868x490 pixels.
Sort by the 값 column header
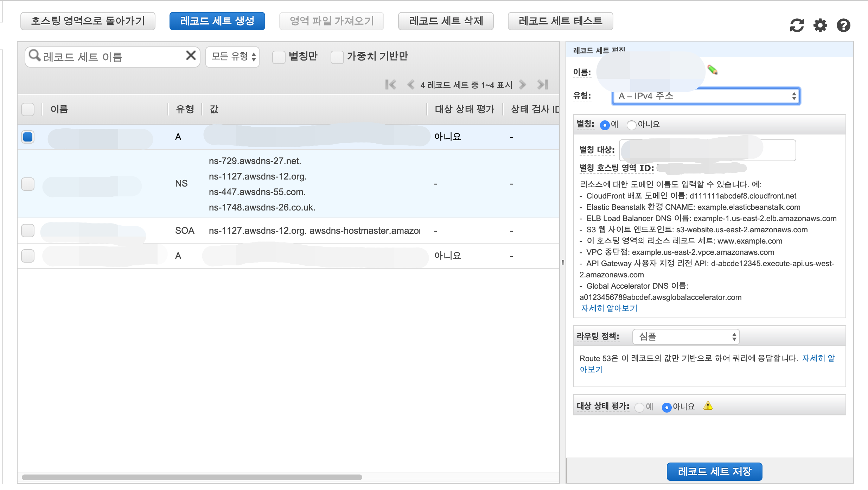pos(214,109)
